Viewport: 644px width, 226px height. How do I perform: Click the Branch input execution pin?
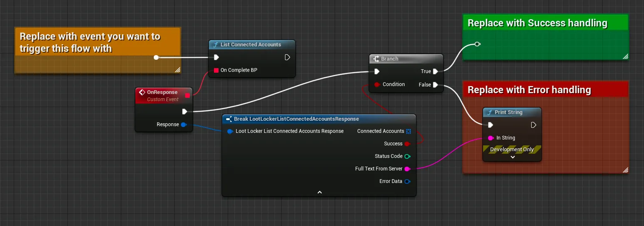click(x=377, y=71)
